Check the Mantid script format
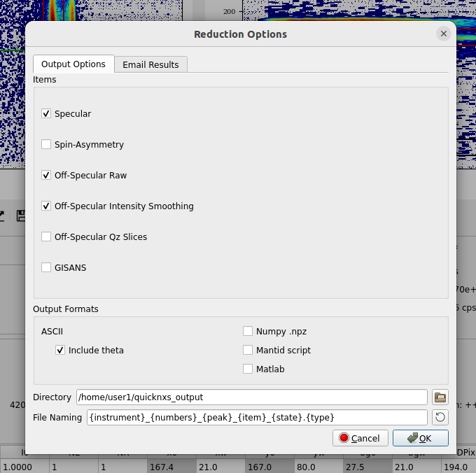This screenshot has width=476, height=473. coord(248,350)
